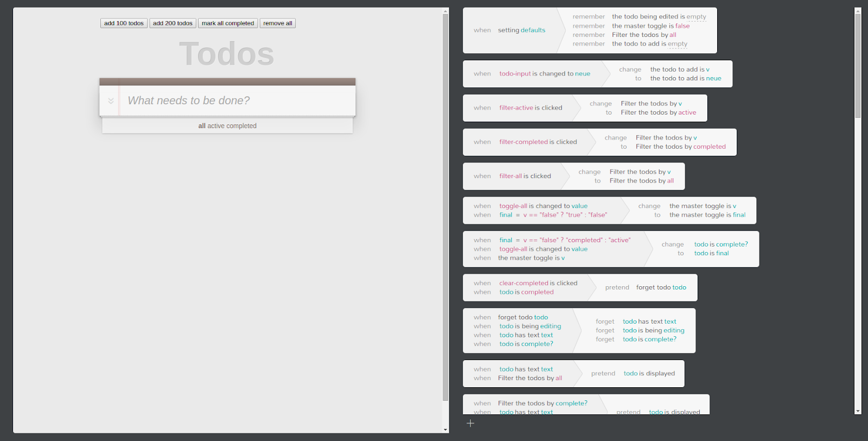
Task: Show all todos using the 'all' filter
Action: [x=202, y=126]
